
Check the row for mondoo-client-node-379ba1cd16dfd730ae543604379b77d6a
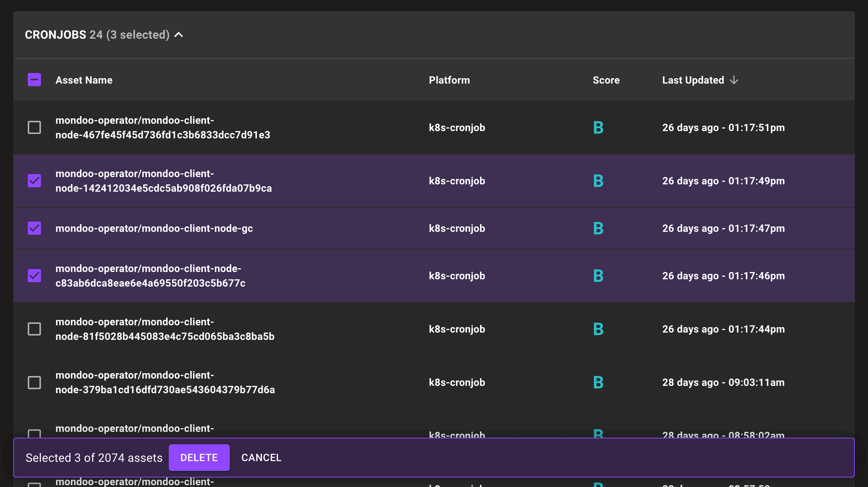pos(34,382)
